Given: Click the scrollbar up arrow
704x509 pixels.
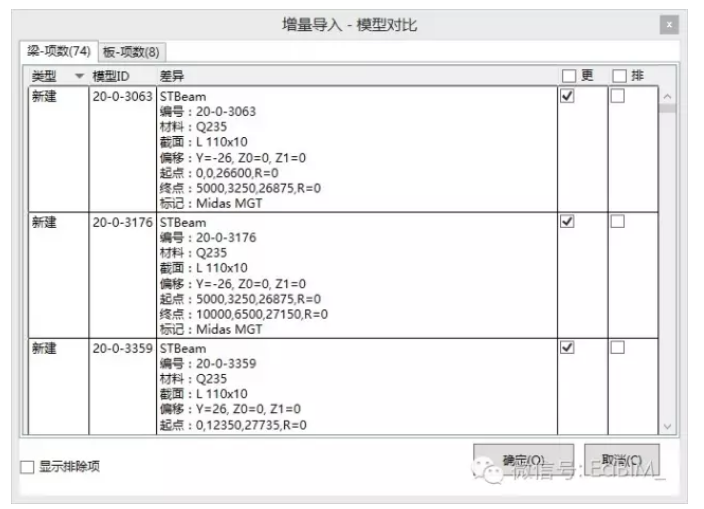Looking at the screenshot, I should 668,96.
